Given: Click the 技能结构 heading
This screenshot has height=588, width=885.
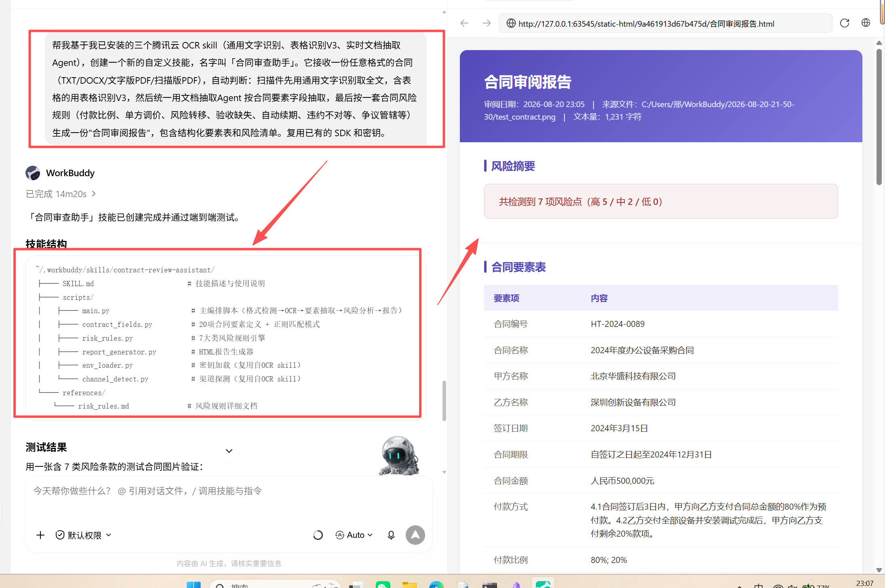Looking at the screenshot, I should pyautogui.click(x=46, y=244).
